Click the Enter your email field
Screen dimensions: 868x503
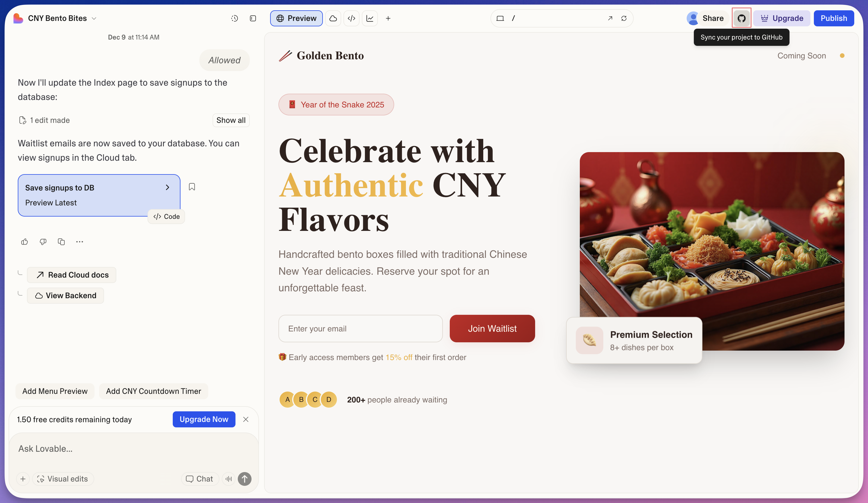coord(360,328)
